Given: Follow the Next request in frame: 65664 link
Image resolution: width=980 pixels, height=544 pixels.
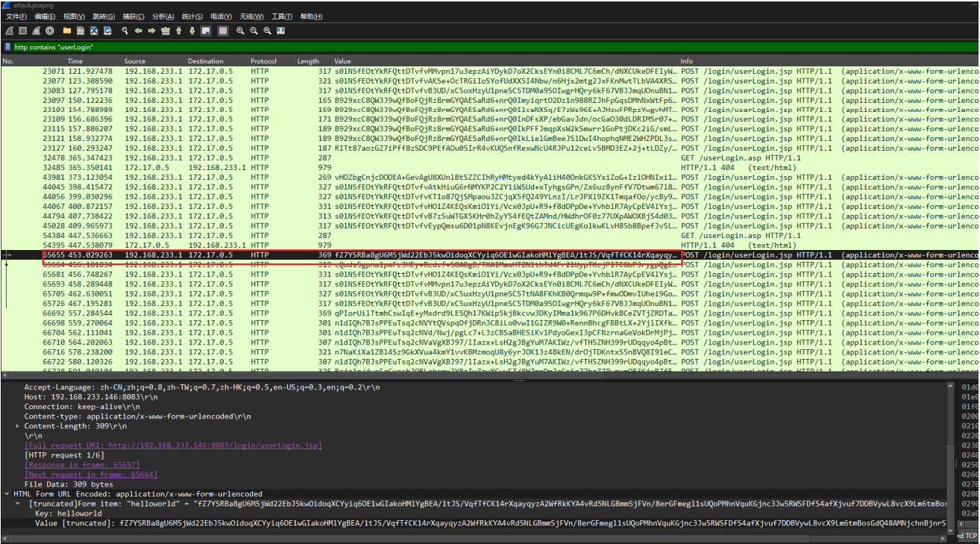Looking at the screenshot, I should [x=91, y=475].
